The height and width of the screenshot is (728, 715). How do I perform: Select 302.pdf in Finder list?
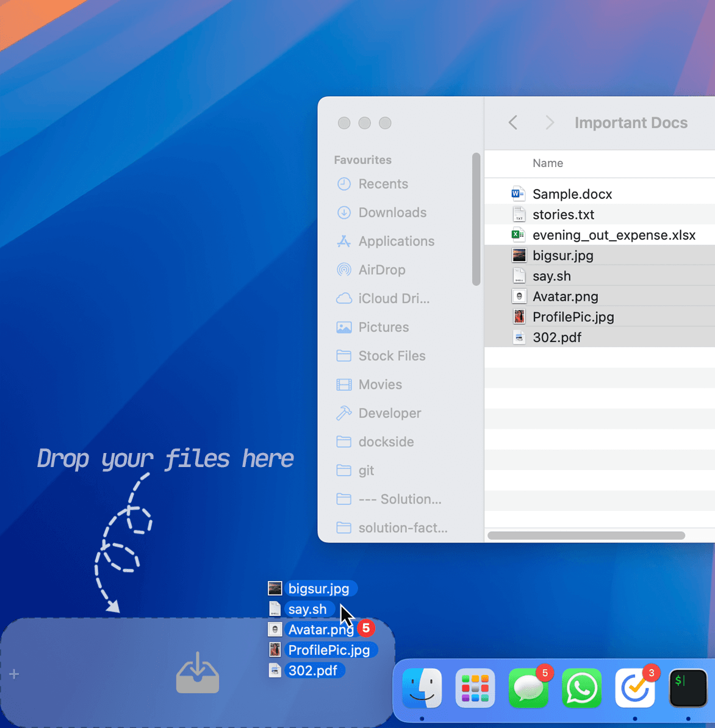pyautogui.click(x=599, y=337)
